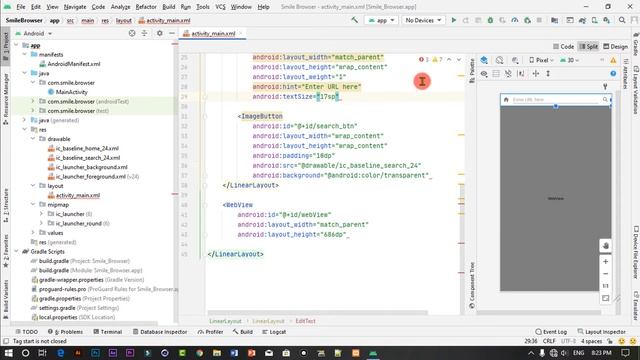
Task: Click the Make Project hammer icon
Action: (x=355, y=20)
